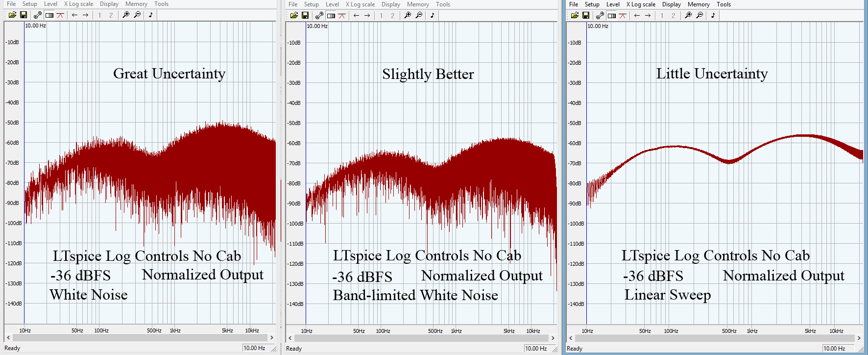Viewport: 868px width, 355px height.
Task: Click left arrow icon in Great Uncertainty window
Action: pyautogui.click(x=74, y=15)
